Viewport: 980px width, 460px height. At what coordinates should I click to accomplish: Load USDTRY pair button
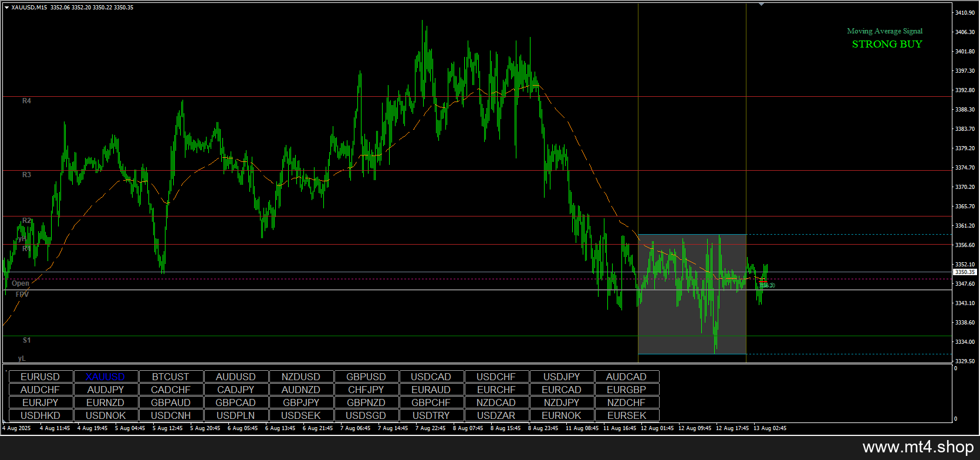(431, 415)
